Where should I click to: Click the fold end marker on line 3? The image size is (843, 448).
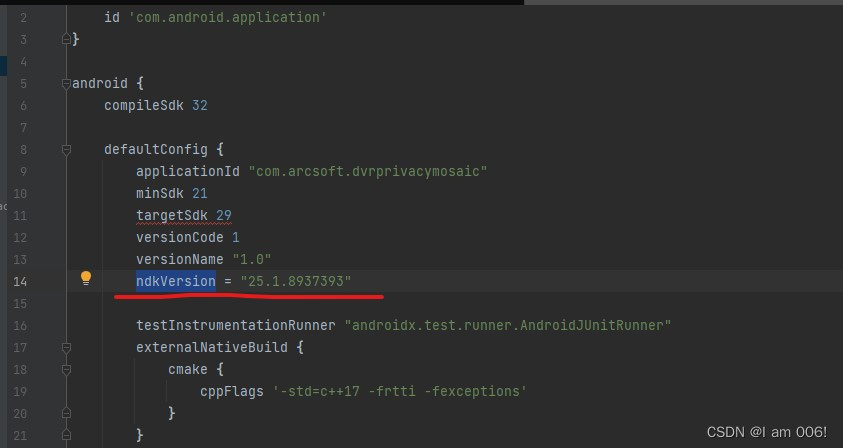point(66,39)
